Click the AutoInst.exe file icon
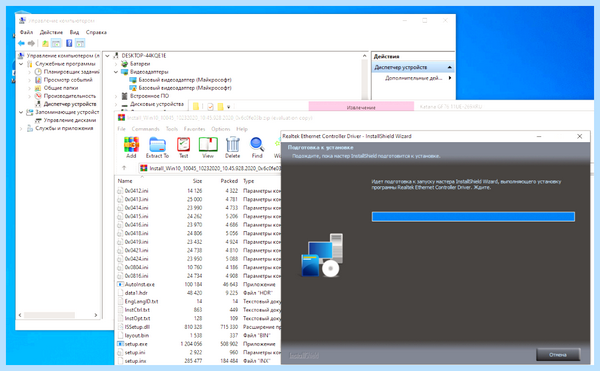Viewport: 600px width, 371px height. (x=120, y=285)
